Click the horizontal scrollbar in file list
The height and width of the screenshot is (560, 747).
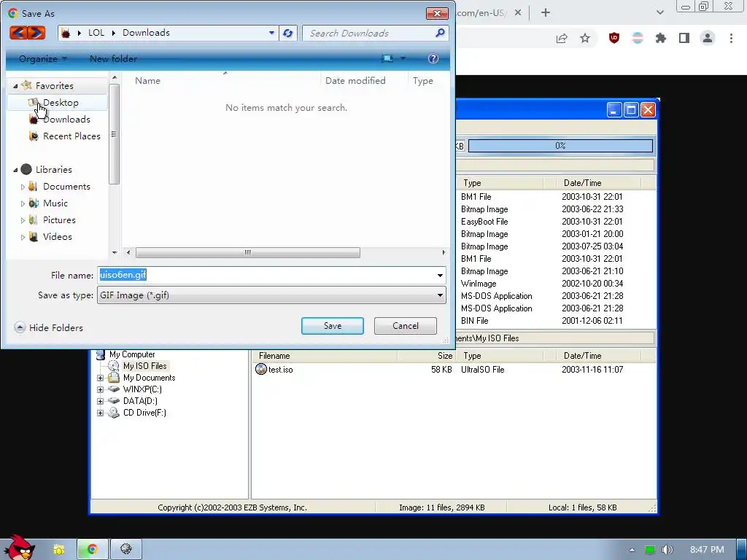[x=248, y=252]
